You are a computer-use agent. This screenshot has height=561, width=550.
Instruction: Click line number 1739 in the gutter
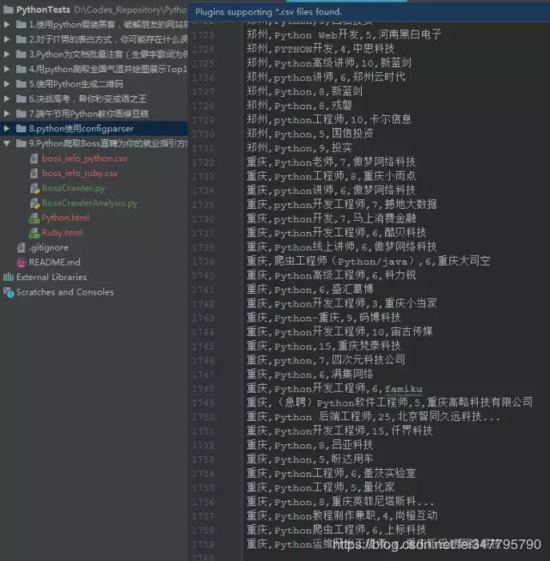(203, 262)
